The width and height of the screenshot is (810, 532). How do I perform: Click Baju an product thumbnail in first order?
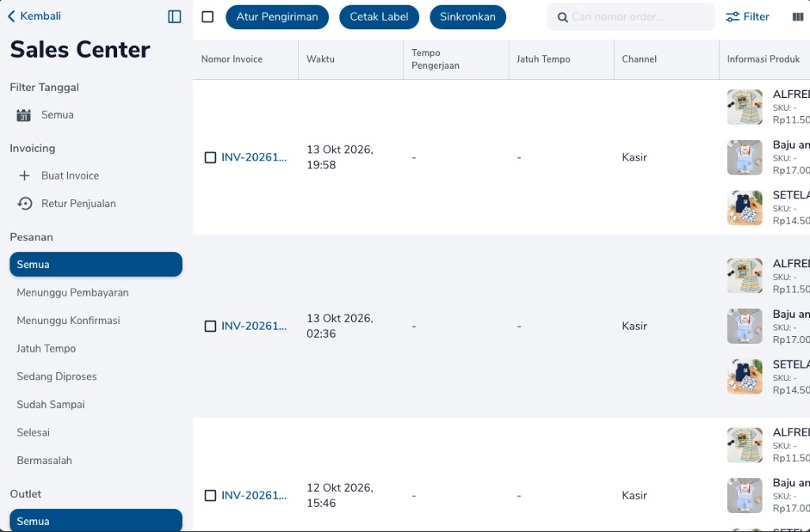pyautogui.click(x=744, y=157)
